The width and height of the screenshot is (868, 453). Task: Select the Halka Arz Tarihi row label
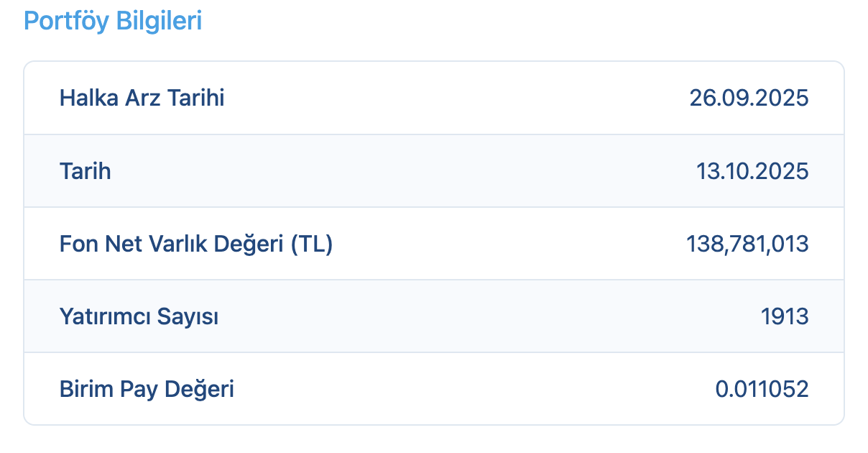tap(142, 98)
